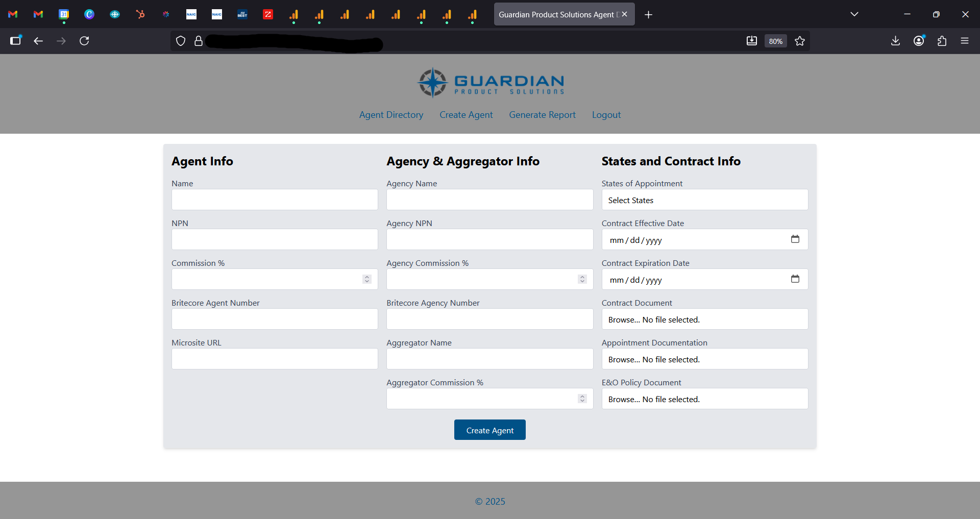Open the Select States dropdown
This screenshot has height=519, width=980.
704,200
